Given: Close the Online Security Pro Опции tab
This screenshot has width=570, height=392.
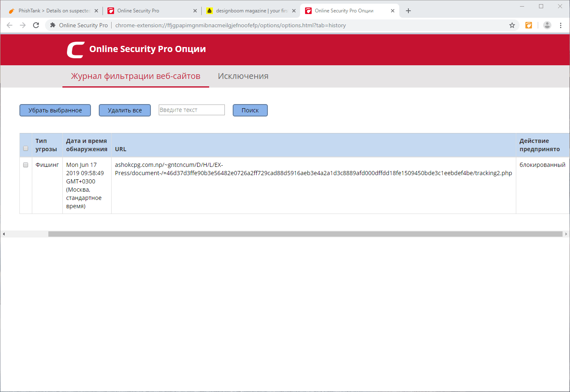Looking at the screenshot, I should pos(393,11).
